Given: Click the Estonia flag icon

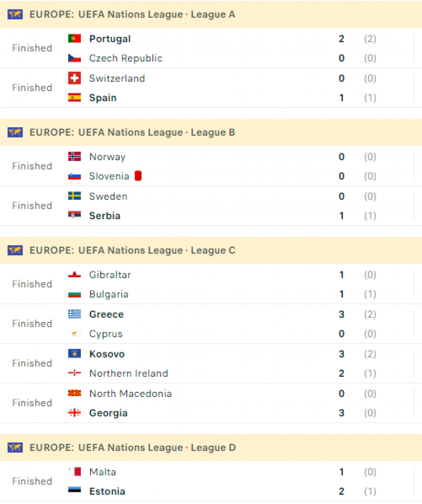Looking at the screenshot, I should (75, 490).
